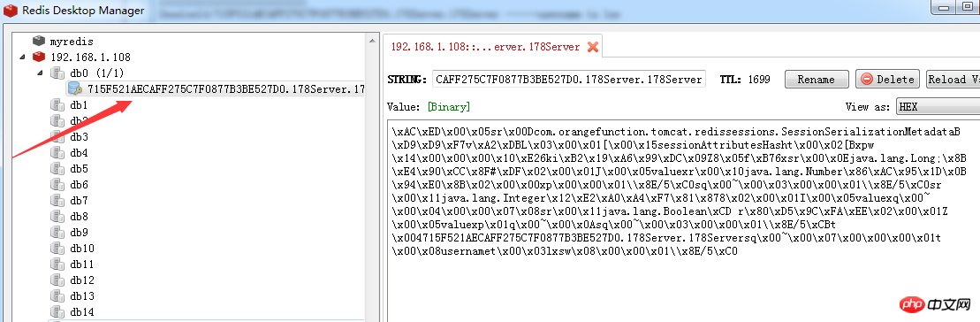This screenshot has height=322, width=980.
Task: Select db9 label in the tree
Action: pos(79,232)
